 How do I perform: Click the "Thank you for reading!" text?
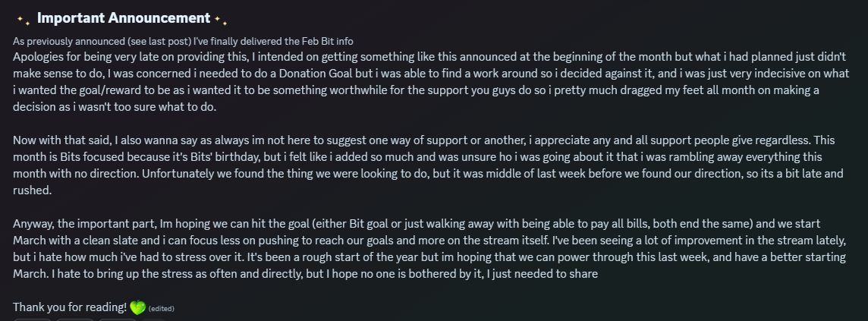(70, 307)
